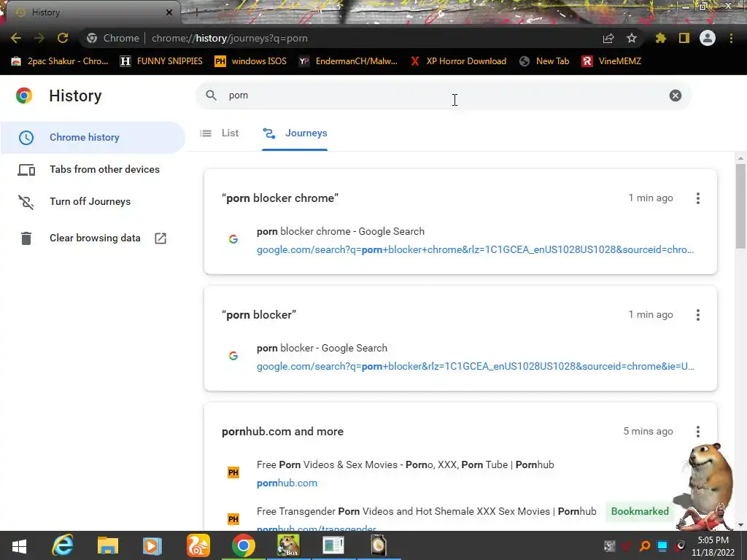Click the page scrollbar thumb
Viewport: 747px width, 560px height.
(x=740, y=206)
